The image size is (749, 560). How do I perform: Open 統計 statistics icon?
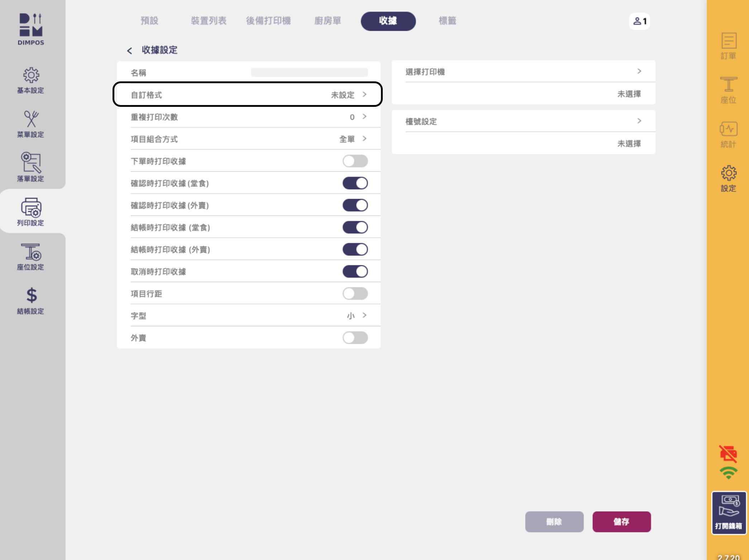coord(728,129)
